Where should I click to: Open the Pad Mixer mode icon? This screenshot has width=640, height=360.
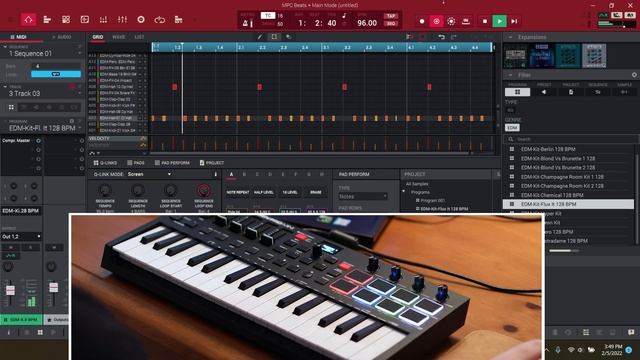103,20
